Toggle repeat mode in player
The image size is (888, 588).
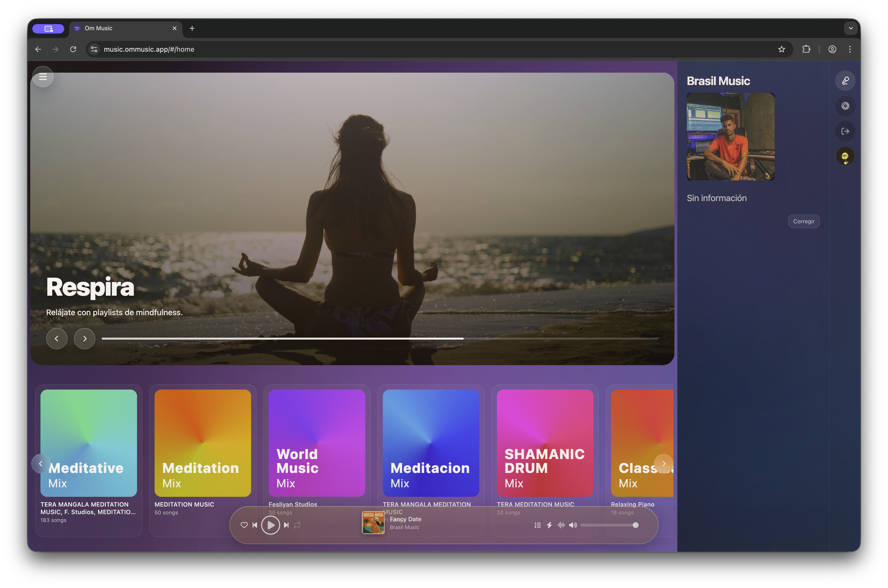pos(297,525)
